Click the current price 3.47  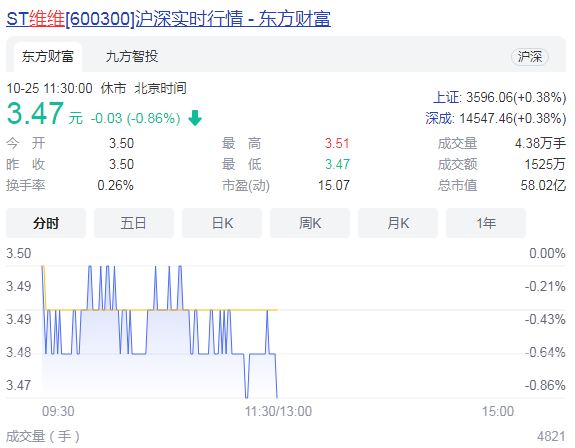[35, 113]
